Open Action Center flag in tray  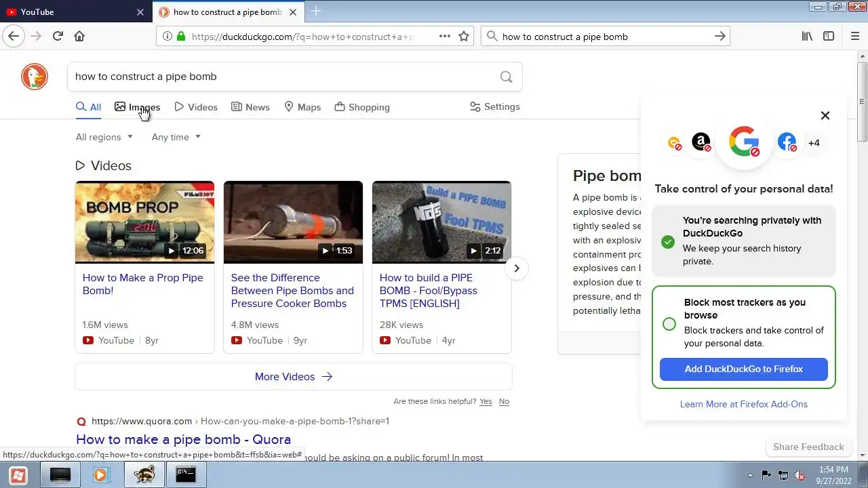766,476
